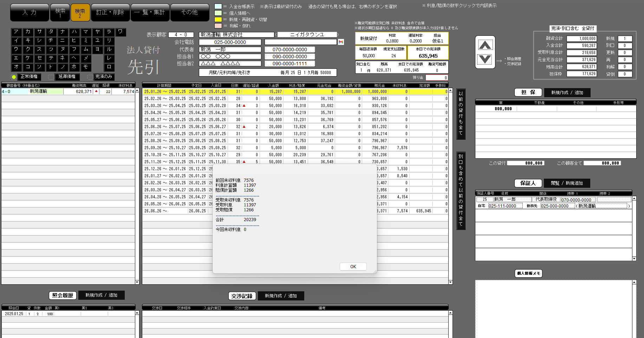
Task: Click the customer list scrollbar down arrow
Action: [137, 282]
